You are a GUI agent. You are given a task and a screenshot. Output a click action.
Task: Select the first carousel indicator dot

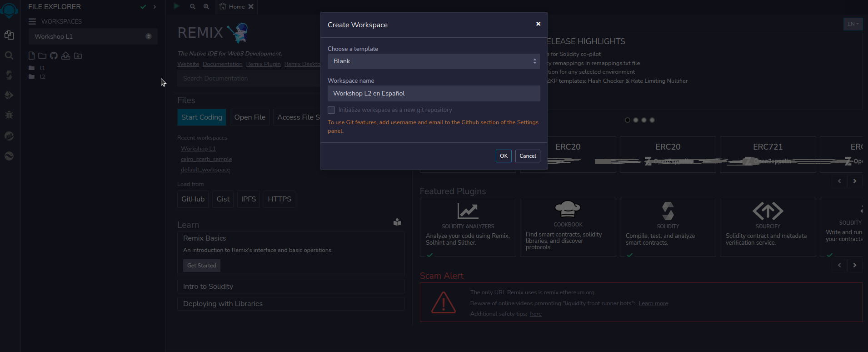pos(628,120)
